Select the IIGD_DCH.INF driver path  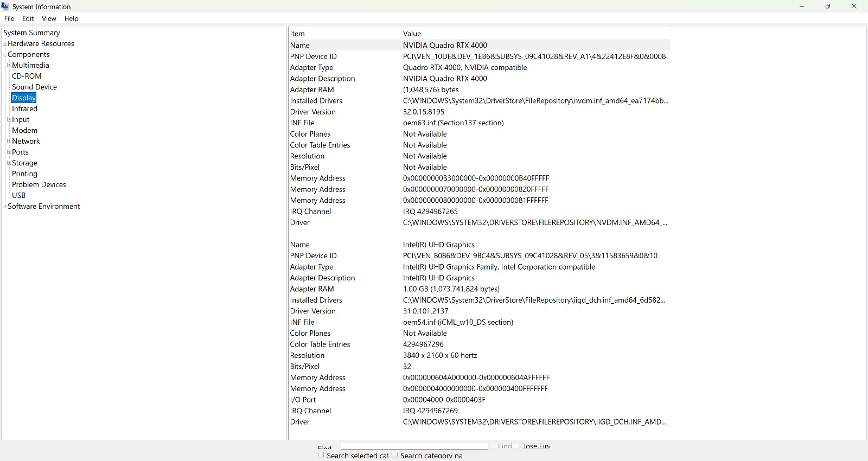(x=535, y=422)
